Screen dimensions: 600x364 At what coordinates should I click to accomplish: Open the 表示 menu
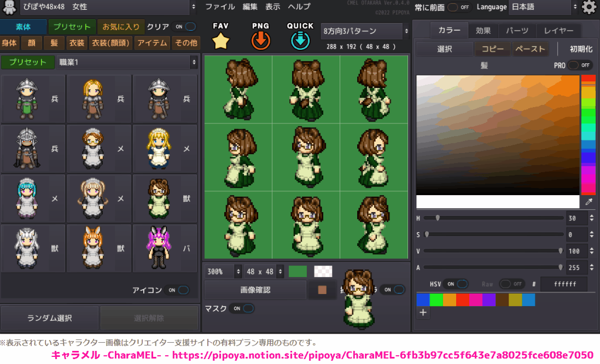pos(272,7)
